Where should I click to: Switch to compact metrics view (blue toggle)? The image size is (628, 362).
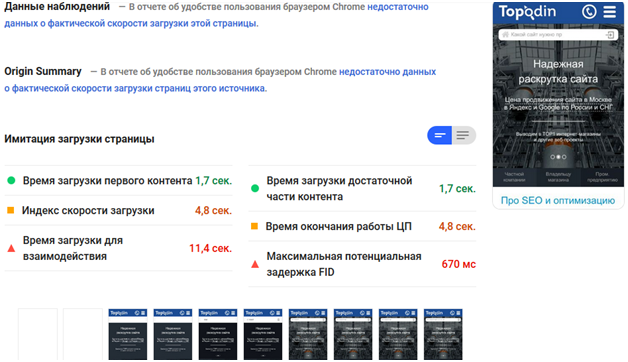click(x=439, y=135)
